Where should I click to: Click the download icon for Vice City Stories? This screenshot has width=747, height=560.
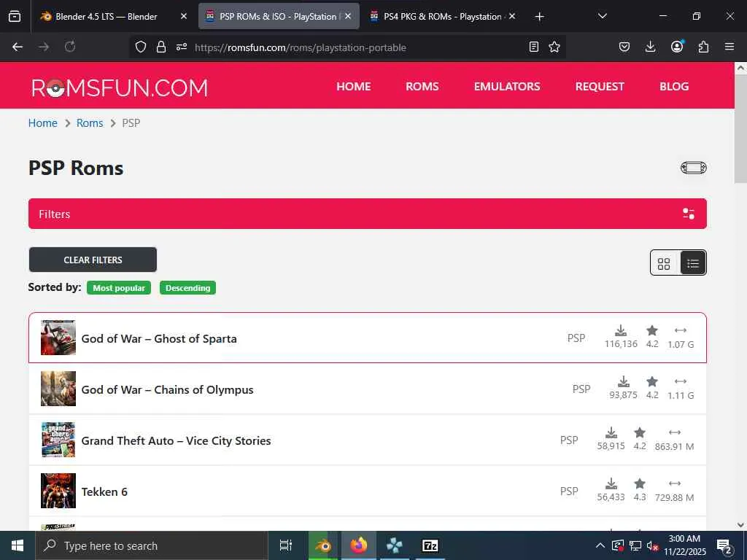coord(611,432)
